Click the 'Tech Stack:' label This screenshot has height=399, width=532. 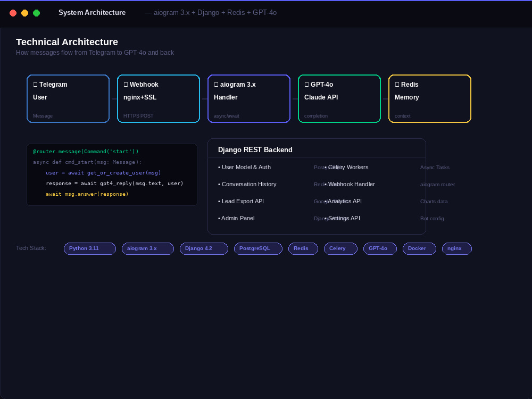pos(31,248)
